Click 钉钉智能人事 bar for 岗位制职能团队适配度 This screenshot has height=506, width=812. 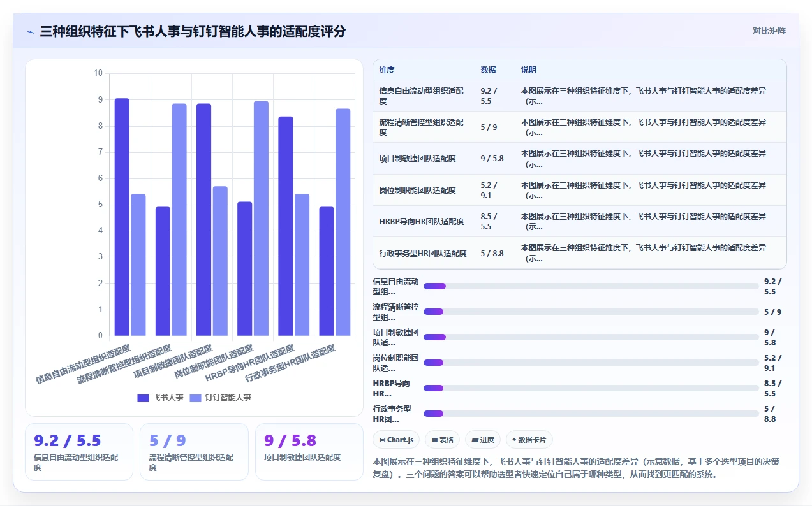pyautogui.click(x=261, y=219)
